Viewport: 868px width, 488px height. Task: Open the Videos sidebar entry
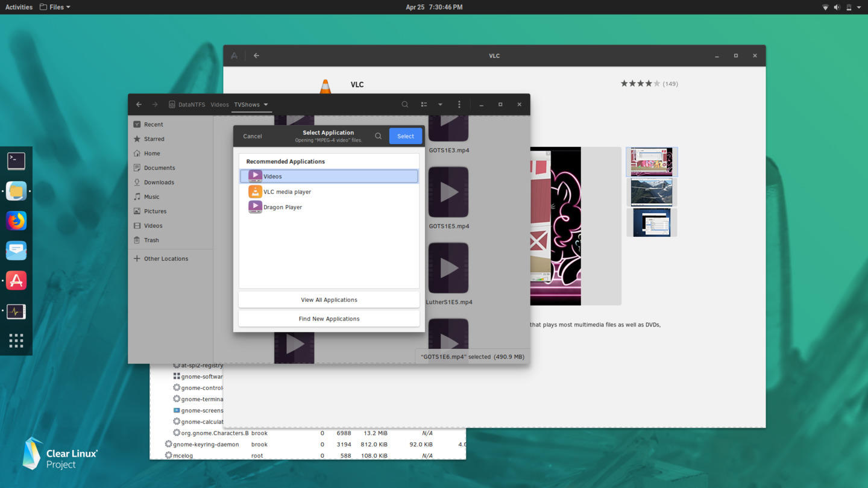pos(171,225)
